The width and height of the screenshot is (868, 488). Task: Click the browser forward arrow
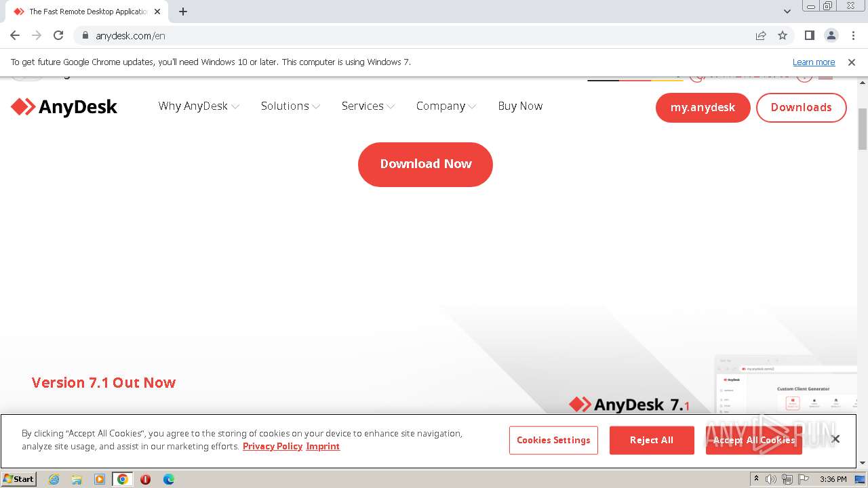coord(37,35)
